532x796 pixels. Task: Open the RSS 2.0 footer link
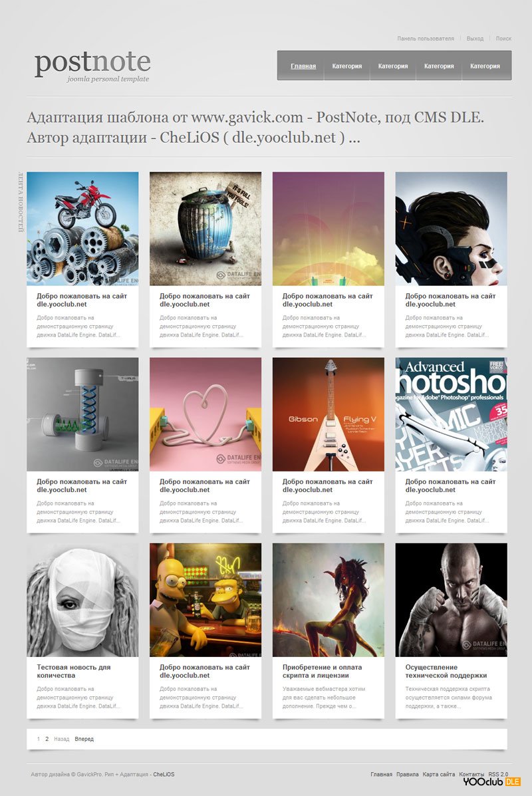pyautogui.click(x=498, y=774)
